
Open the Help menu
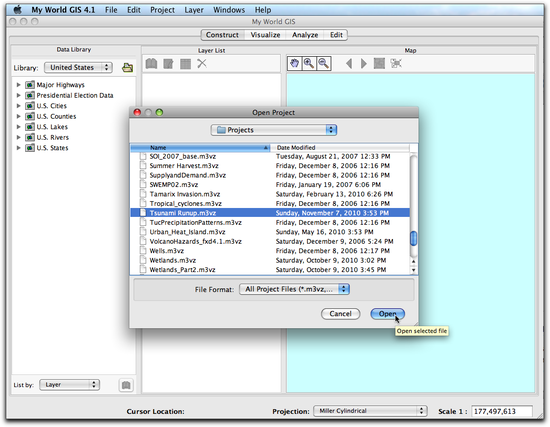(263, 10)
